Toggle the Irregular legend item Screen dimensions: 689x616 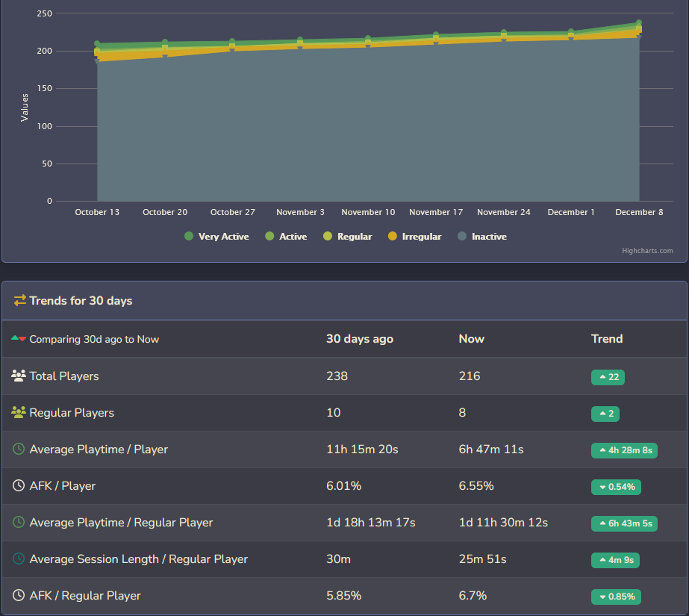(414, 236)
